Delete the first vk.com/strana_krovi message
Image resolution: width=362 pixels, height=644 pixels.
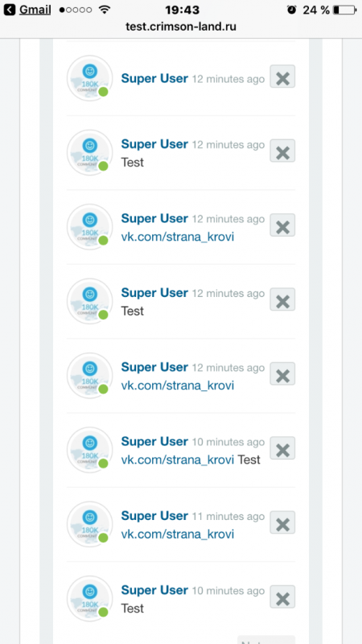[282, 225]
